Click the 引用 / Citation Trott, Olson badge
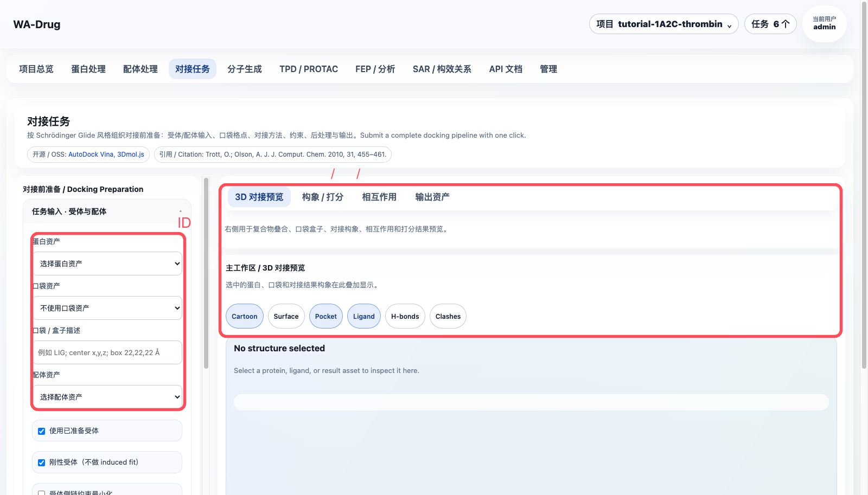 (273, 155)
